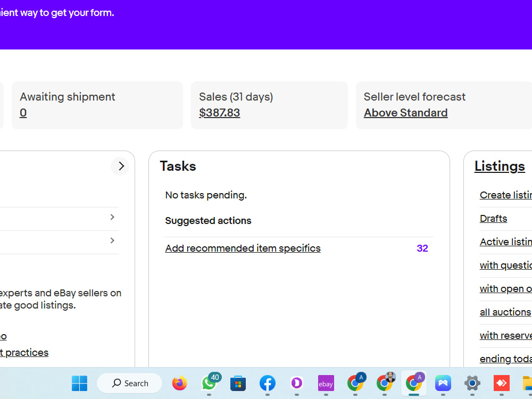Click the purple 32 count in Tasks

[x=422, y=248]
